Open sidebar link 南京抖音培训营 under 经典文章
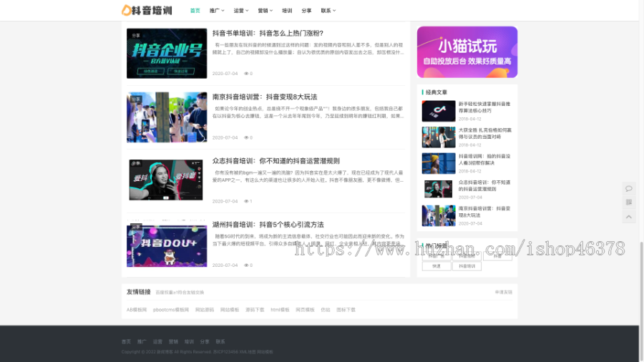644x362 pixels. click(x=484, y=212)
